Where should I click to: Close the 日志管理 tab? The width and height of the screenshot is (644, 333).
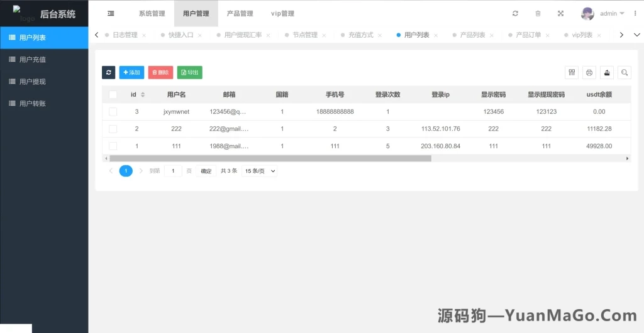coord(144,36)
